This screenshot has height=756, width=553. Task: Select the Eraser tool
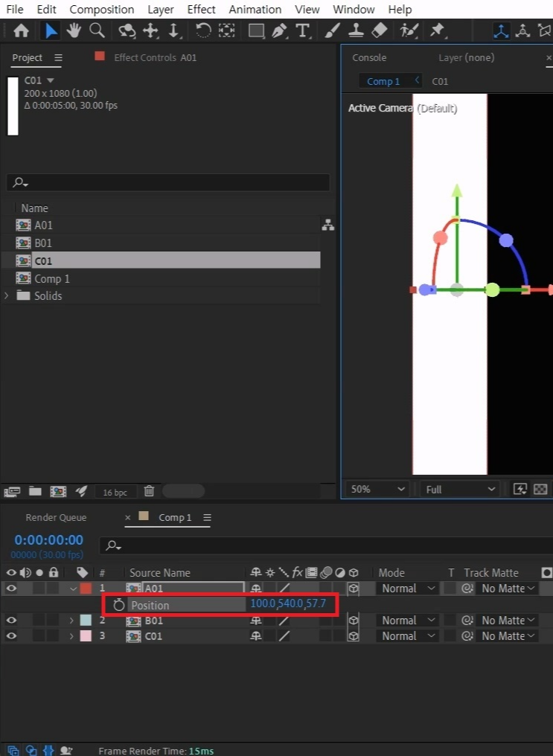coord(380,31)
